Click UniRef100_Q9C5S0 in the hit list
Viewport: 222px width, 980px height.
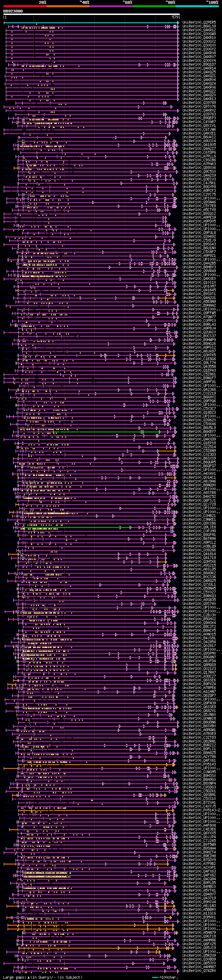point(199,172)
